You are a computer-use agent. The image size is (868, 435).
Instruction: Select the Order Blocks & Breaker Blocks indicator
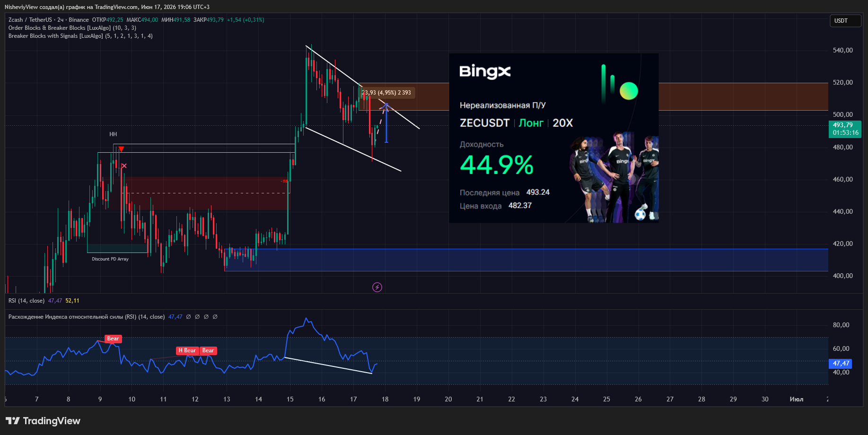pyautogui.click(x=72, y=28)
